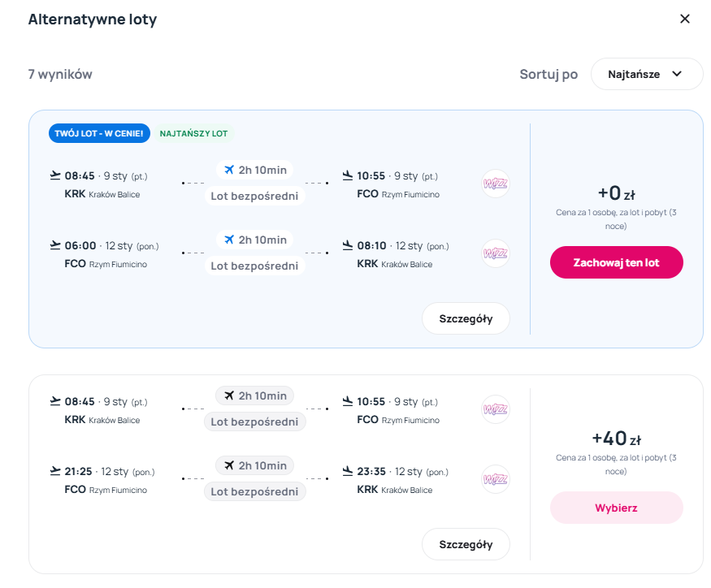This screenshot has width=711, height=588.
Task: Click Wizz Air logo on second card outbound
Action: (x=495, y=409)
